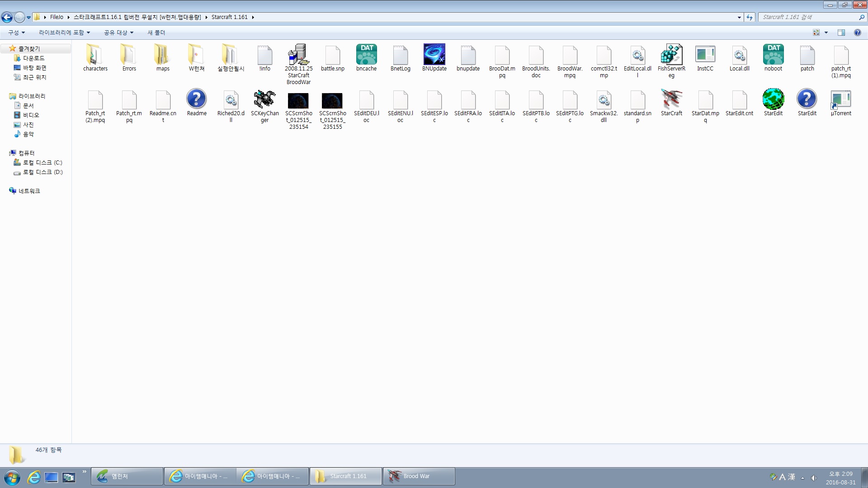Open 라이브러리 in the navigation pane
The image size is (868, 488).
32,96
